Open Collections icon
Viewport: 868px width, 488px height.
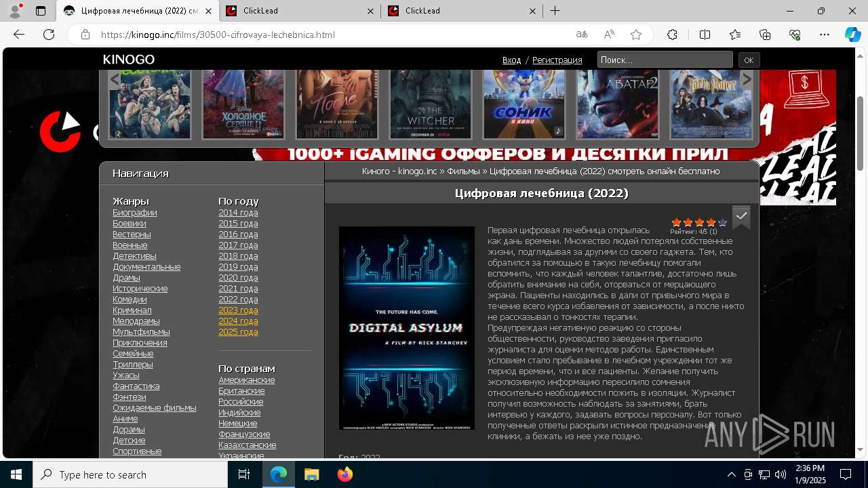pyautogui.click(x=765, y=35)
